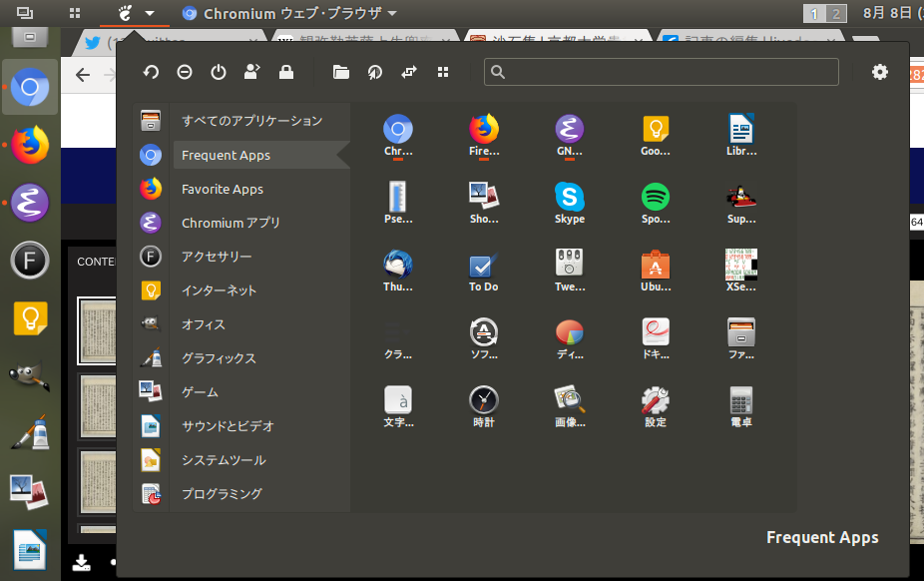Select グラフィックス category
This screenshot has height=581, width=924.
[x=261, y=358]
